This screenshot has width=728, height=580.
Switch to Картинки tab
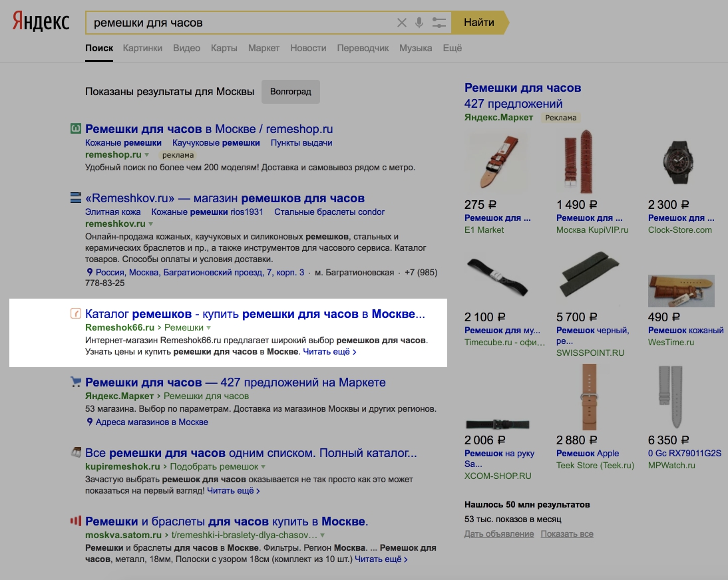[142, 49]
